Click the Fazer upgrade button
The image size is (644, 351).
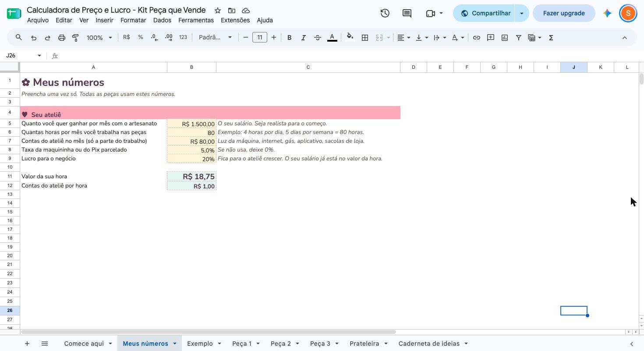564,13
